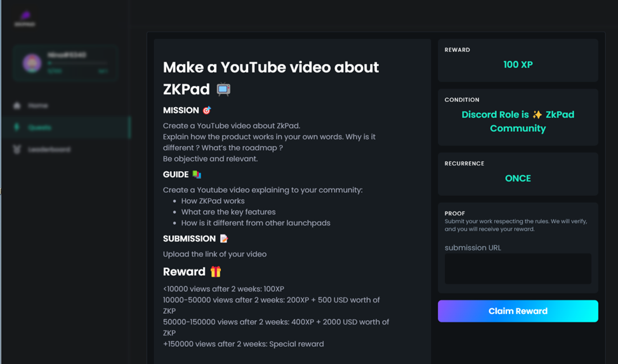Click the gift emoji beside Reward
618x364 pixels.
[216, 271]
